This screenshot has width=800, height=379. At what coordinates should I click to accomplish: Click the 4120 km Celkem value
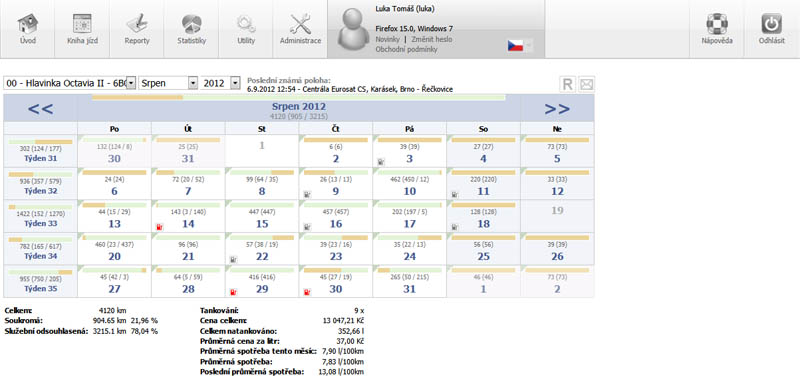[112, 310]
